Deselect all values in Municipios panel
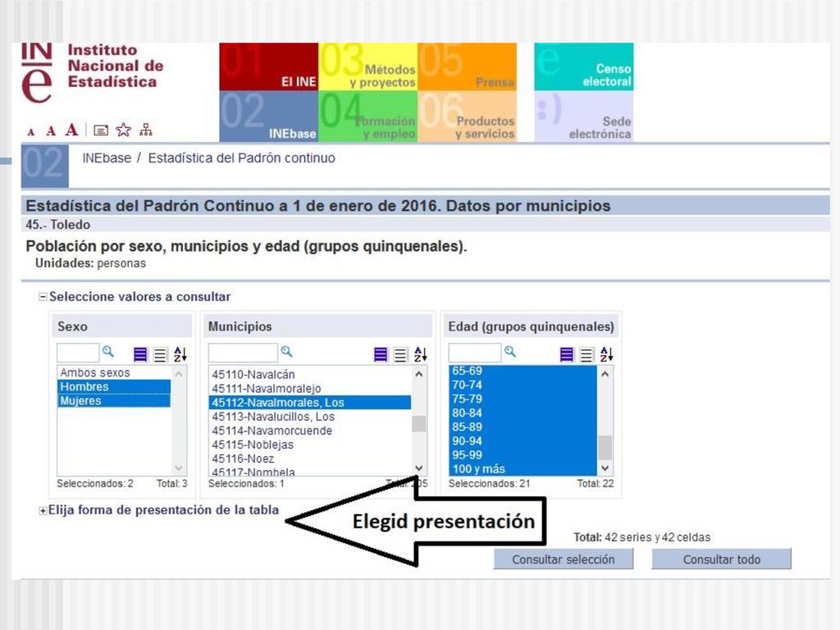The height and width of the screenshot is (630, 840). click(400, 354)
